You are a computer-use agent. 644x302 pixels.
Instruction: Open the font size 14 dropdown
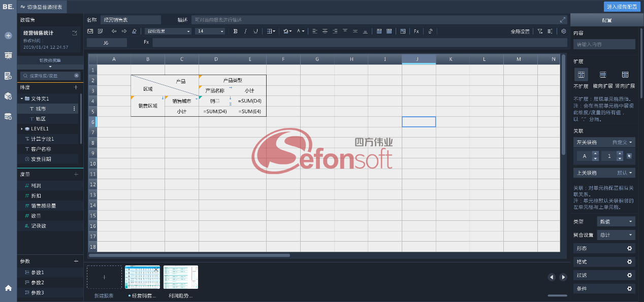tap(210, 31)
